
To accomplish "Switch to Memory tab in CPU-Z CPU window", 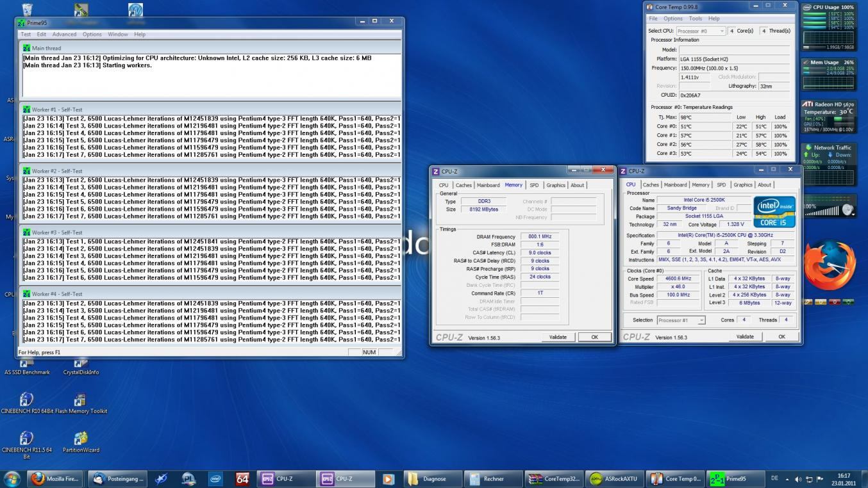I will pos(701,185).
